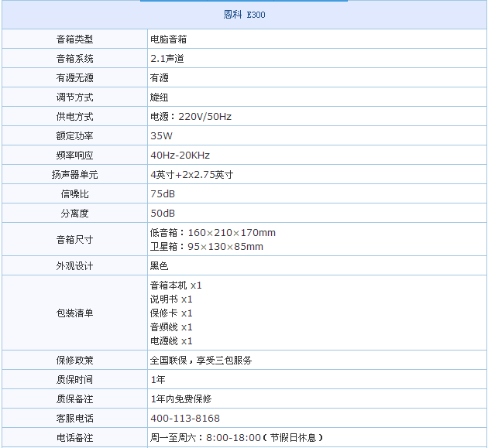Click the 电话备注 label
This screenshot has height=448, width=488.
[74, 438]
